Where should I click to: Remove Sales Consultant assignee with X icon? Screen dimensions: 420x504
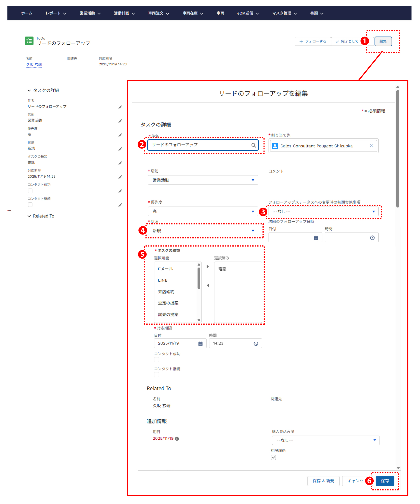pos(371,146)
